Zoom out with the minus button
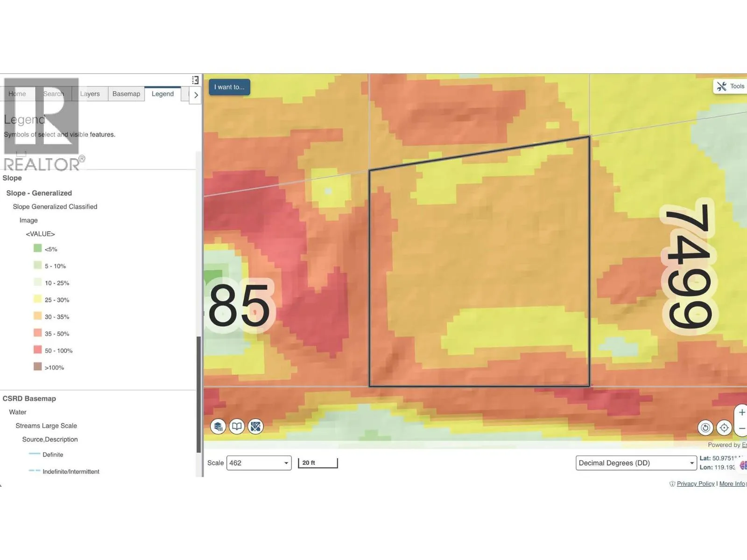Viewport: 747px width, 560px height. (x=742, y=428)
